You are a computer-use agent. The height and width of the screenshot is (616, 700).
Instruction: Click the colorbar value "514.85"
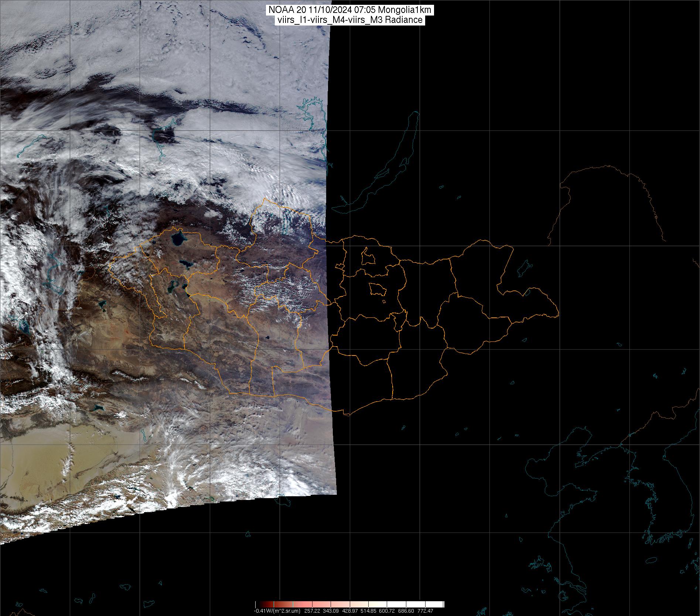point(368,611)
